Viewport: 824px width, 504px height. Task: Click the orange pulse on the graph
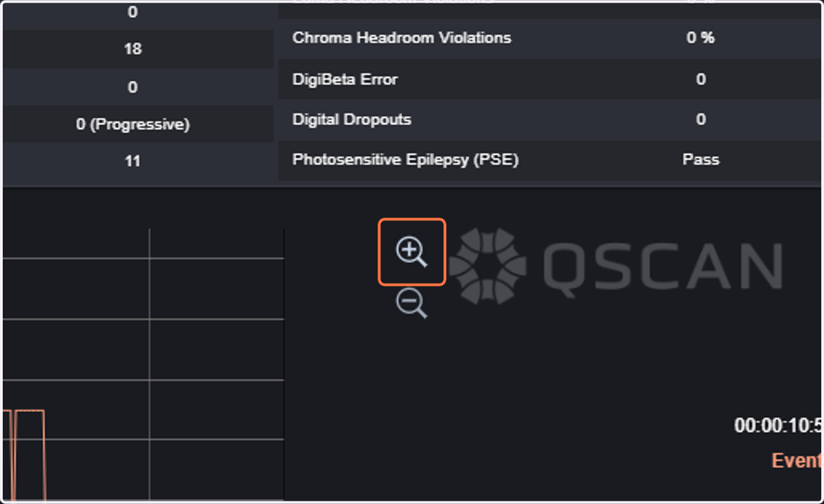(30, 455)
